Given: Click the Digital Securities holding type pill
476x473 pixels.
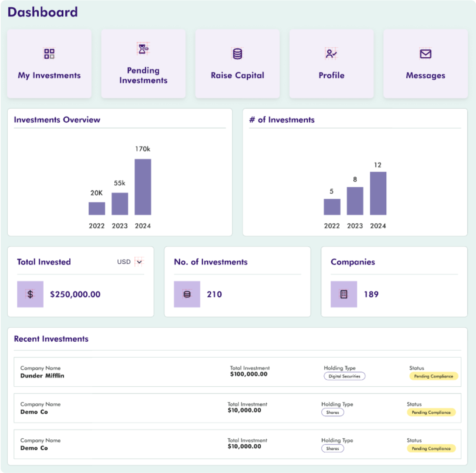Looking at the screenshot, I should click(344, 376).
